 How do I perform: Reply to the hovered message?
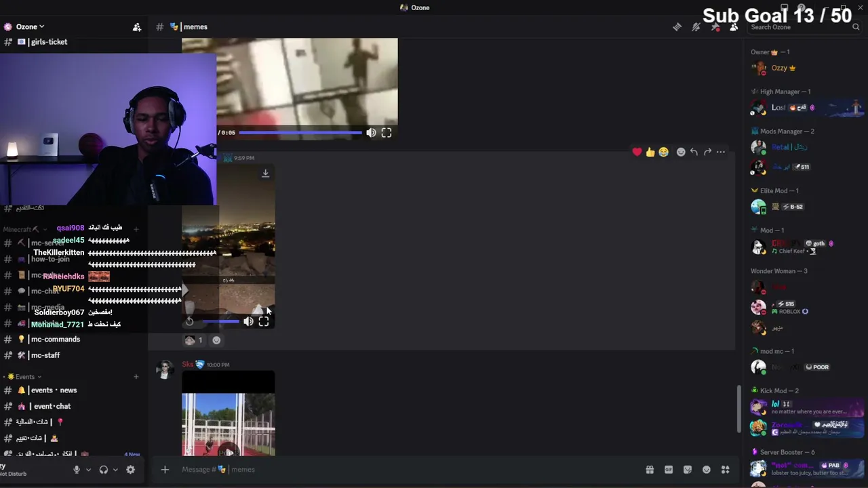694,152
